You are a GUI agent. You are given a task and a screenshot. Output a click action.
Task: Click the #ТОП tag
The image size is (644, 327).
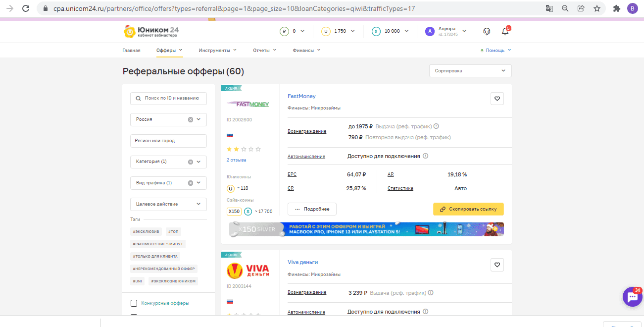(x=173, y=231)
